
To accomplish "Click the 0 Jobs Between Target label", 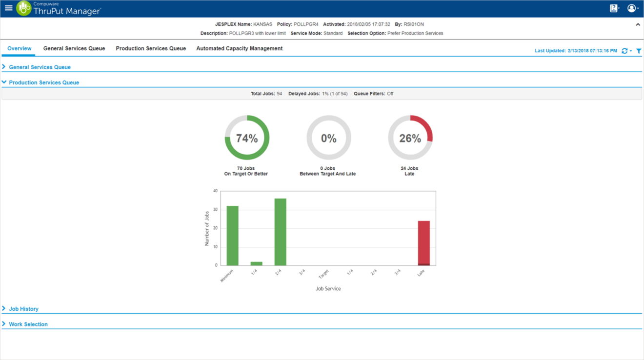I will [x=328, y=171].
